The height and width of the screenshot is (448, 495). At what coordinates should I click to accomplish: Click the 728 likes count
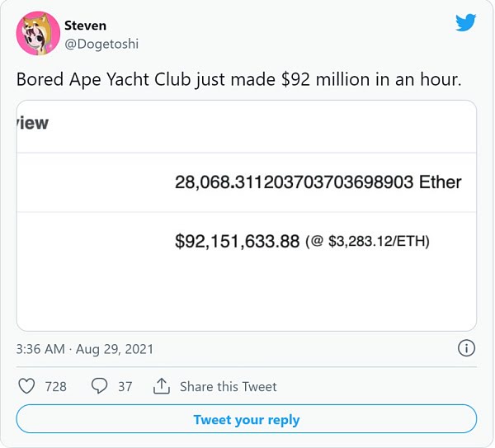pyautogui.click(x=56, y=386)
